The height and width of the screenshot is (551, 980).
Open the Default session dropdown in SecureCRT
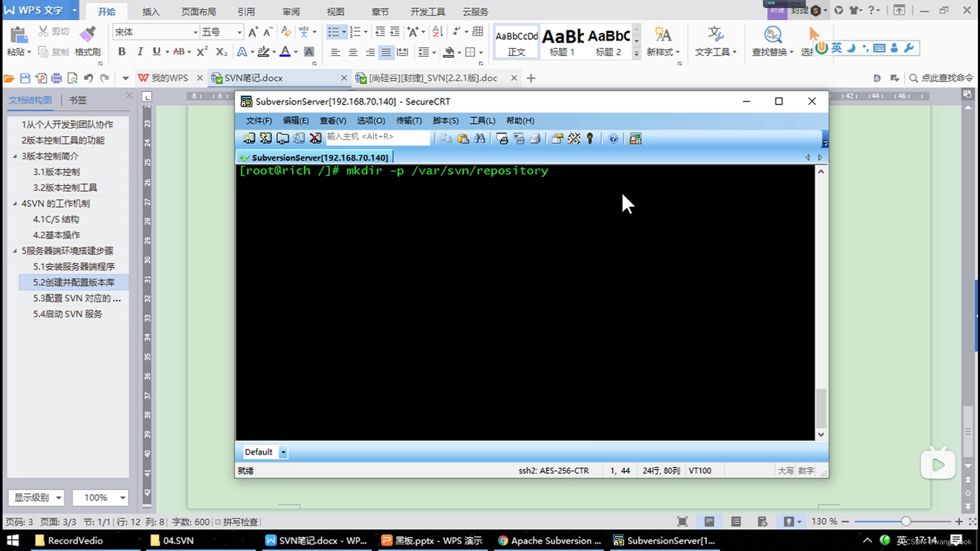click(283, 452)
